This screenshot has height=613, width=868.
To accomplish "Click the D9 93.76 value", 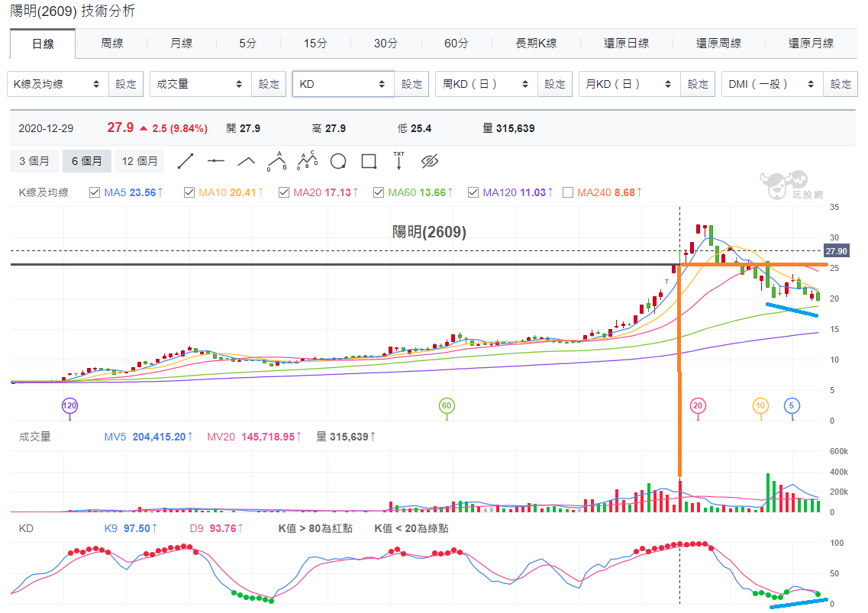I will 217,528.
